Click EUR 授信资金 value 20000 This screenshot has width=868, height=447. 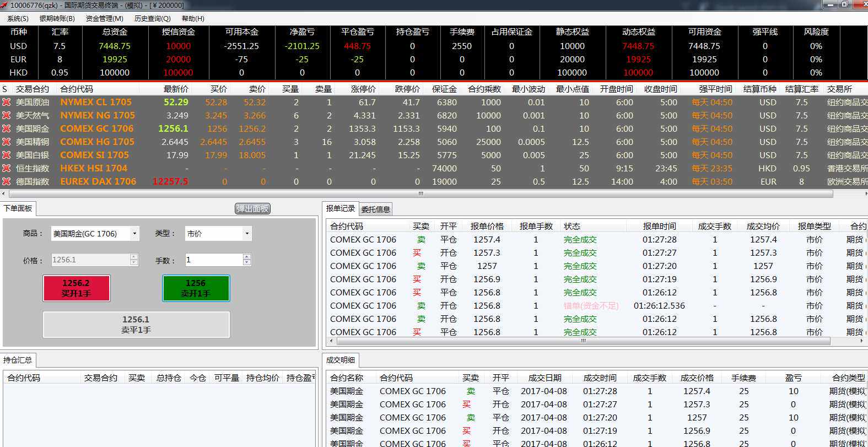pos(178,59)
